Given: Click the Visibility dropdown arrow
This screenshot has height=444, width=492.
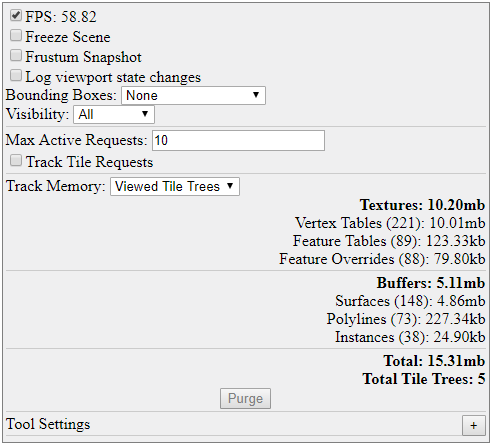Looking at the screenshot, I should click(145, 114).
